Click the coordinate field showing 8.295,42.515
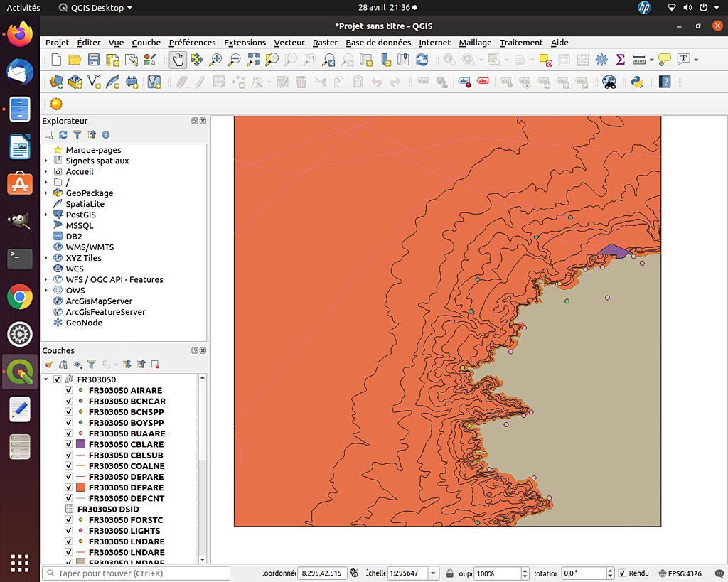The height and width of the screenshot is (582, 728). click(322, 573)
